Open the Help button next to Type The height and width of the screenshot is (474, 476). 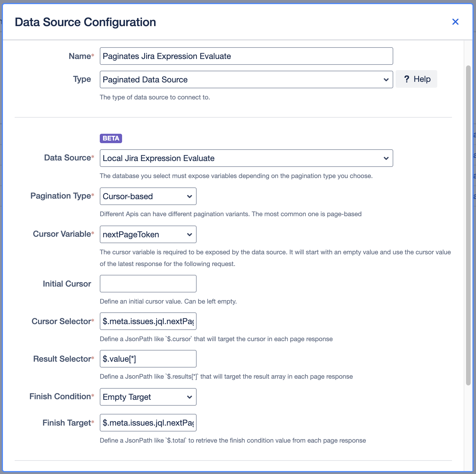pyautogui.click(x=416, y=79)
